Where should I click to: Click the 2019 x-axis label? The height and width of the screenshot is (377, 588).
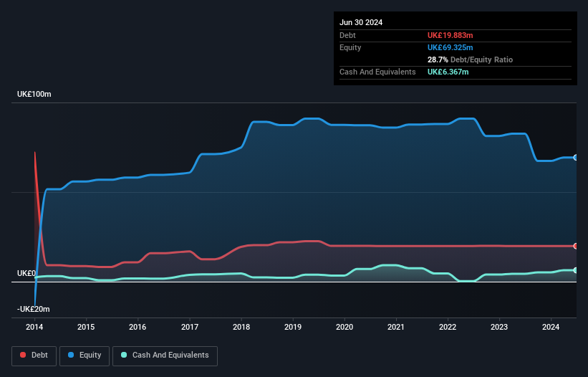(293, 327)
